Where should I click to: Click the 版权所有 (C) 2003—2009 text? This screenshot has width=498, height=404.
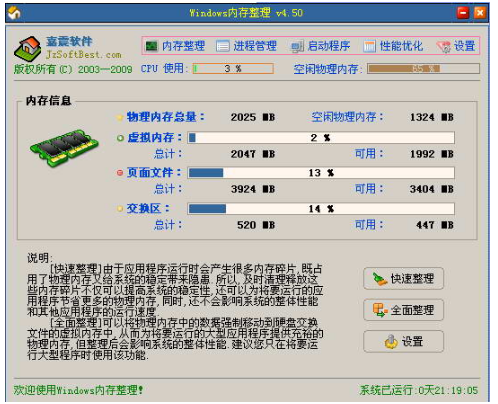pos(73,69)
